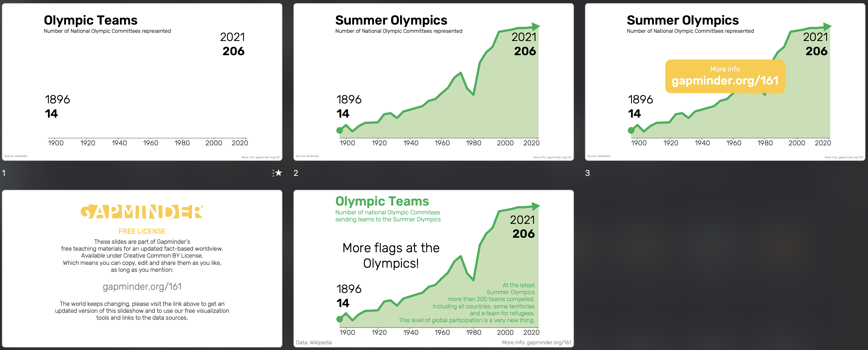Click the '1896 14' label on slide 1
The height and width of the screenshot is (350, 868).
pos(57,106)
